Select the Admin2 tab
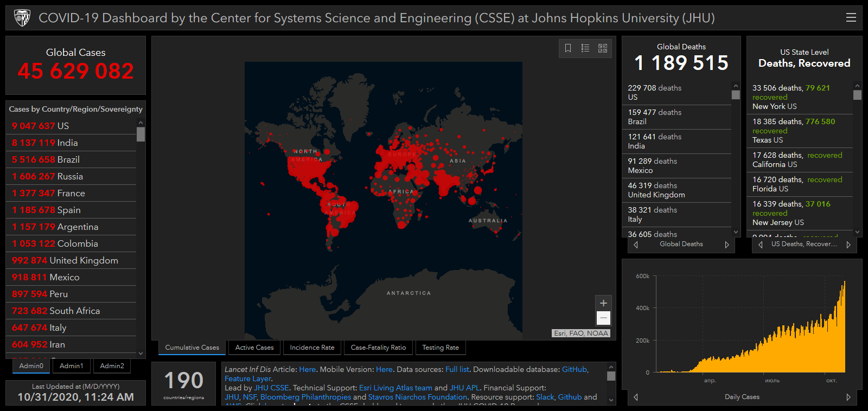 (x=112, y=366)
